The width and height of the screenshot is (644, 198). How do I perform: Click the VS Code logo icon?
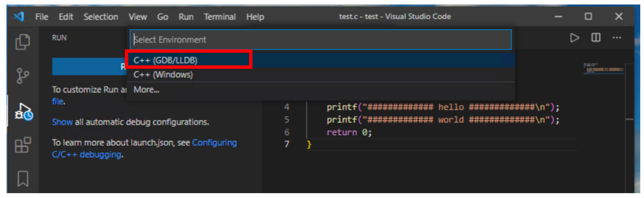tap(19, 16)
